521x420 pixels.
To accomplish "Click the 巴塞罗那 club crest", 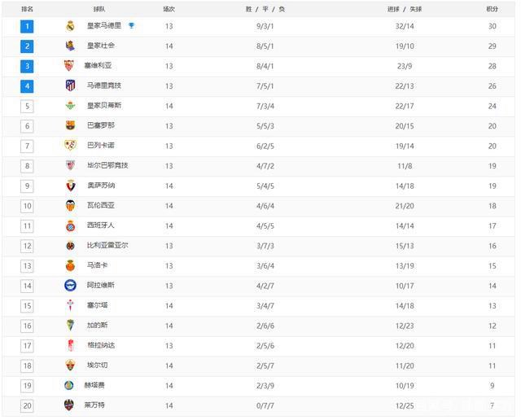I will pos(70,125).
